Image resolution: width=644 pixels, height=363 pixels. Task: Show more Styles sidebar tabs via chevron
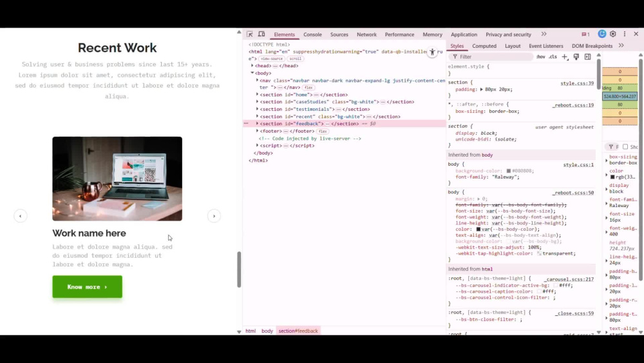click(621, 46)
